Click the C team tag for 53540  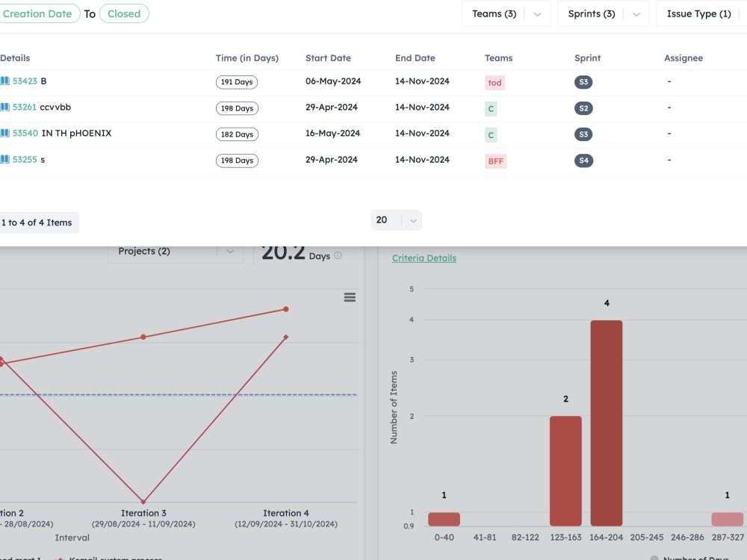491,135
